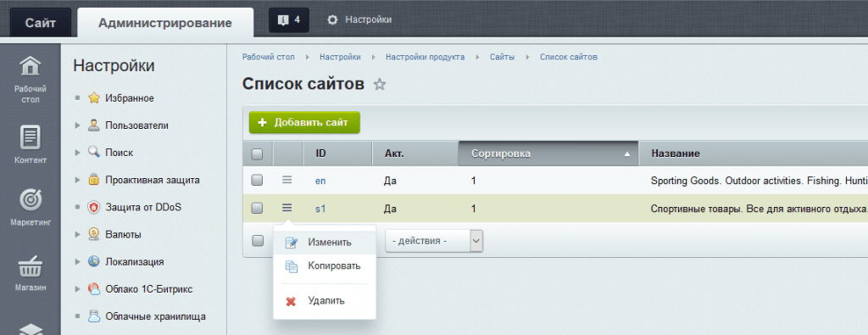Click the Облачные хранилища icon
Image resolution: width=868 pixels, height=335 pixels.
click(94, 316)
